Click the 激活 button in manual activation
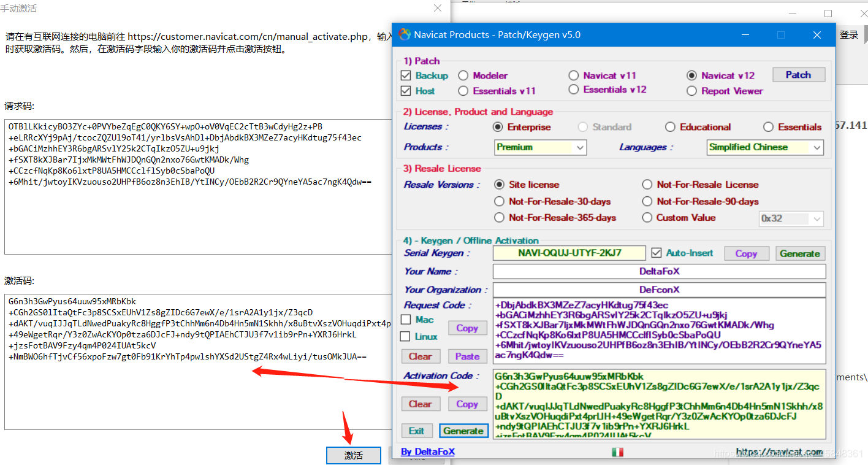The image size is (868, 465). tap(354, 455)
